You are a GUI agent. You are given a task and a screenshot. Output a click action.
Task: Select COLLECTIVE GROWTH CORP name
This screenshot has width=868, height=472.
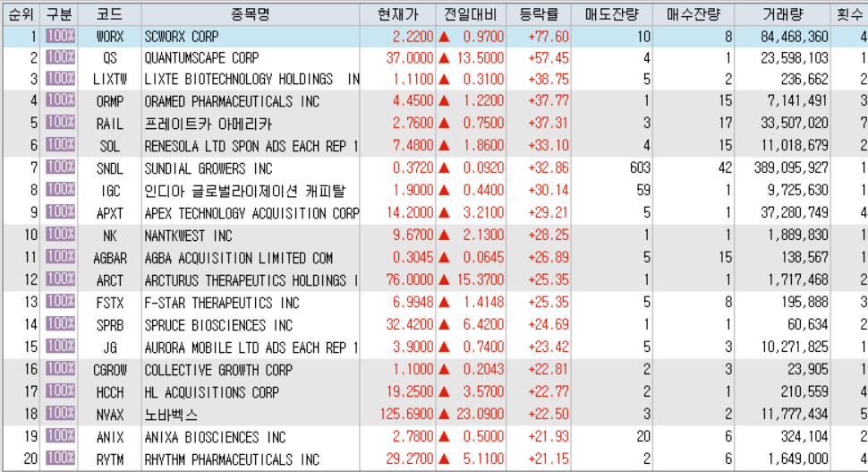click(218, 370)
